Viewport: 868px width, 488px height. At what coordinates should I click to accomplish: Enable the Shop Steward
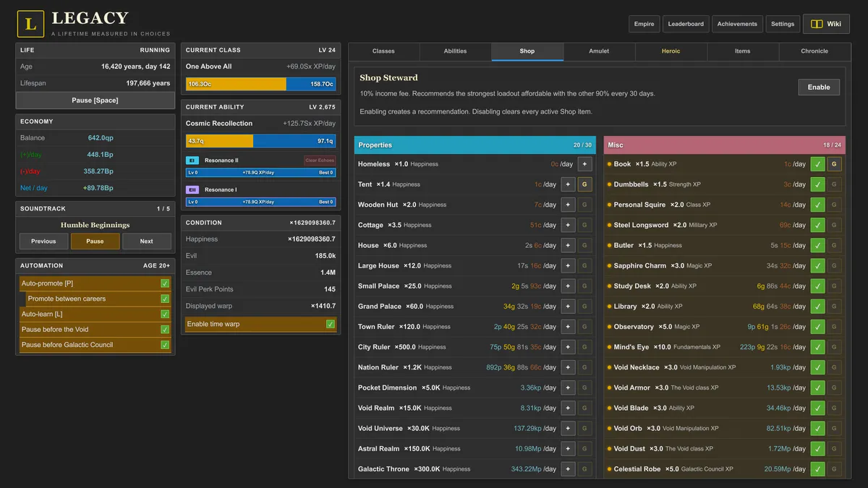click(x=819, y=87)
